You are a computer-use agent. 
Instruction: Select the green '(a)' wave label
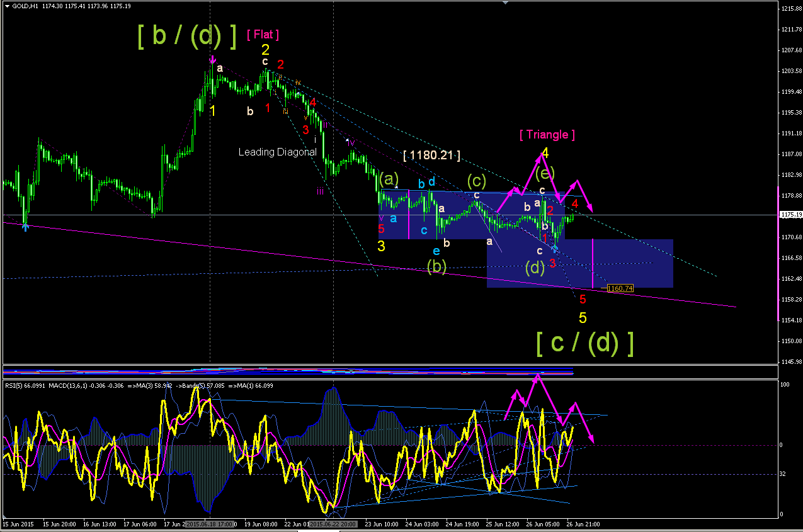389,178
